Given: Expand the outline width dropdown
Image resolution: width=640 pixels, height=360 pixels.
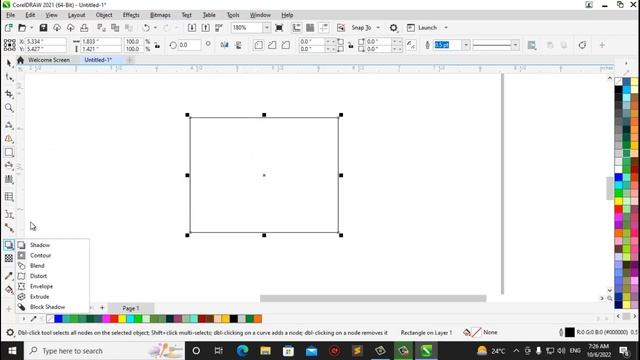Looking at the screenshot, I should 466,45.
